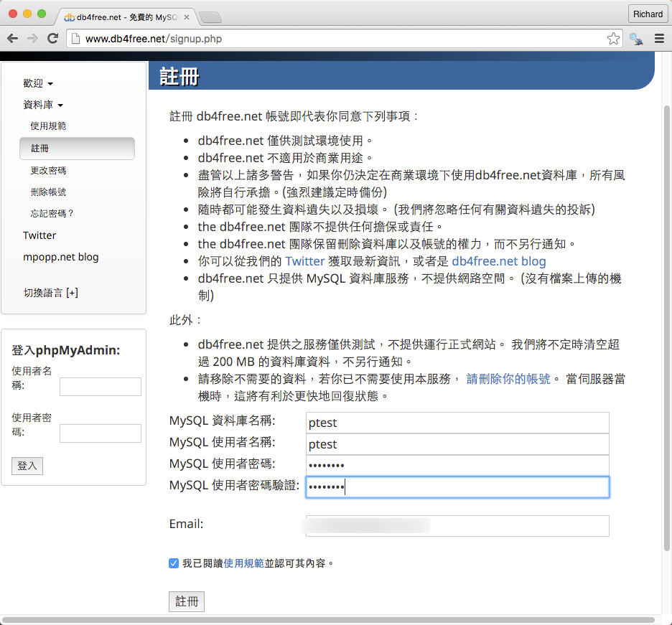Click the extension icon beside the star
The height and width of the screenshot is (625, 672).
click(x=636, y=39)
